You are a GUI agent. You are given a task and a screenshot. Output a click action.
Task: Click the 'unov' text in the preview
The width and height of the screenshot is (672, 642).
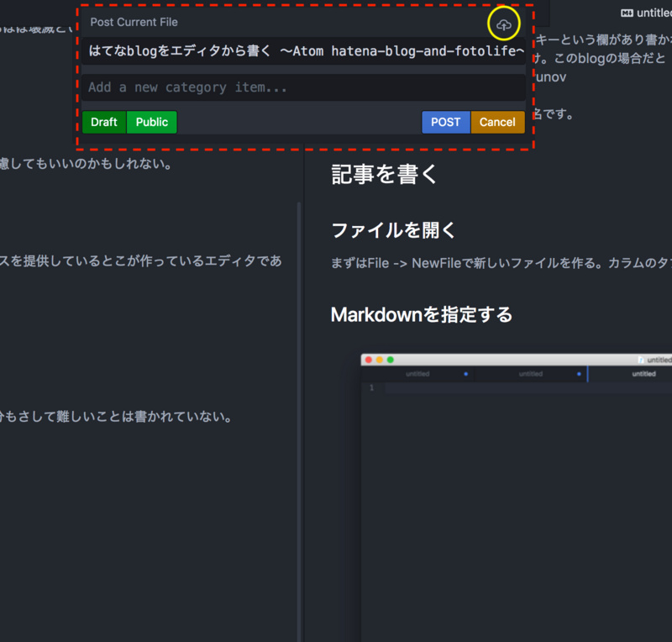pyautogui.click(x=551, y=77)
